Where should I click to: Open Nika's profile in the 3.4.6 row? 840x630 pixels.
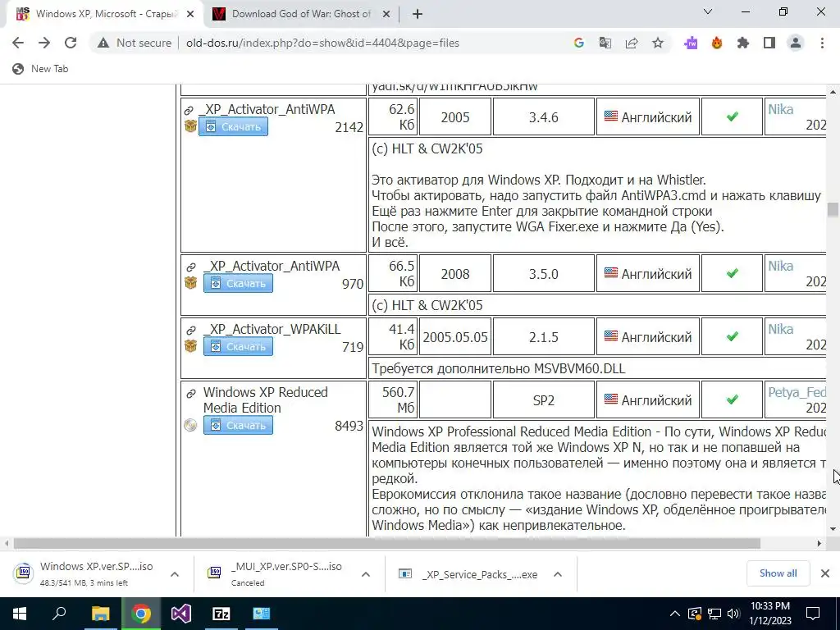tap(781, 109)
